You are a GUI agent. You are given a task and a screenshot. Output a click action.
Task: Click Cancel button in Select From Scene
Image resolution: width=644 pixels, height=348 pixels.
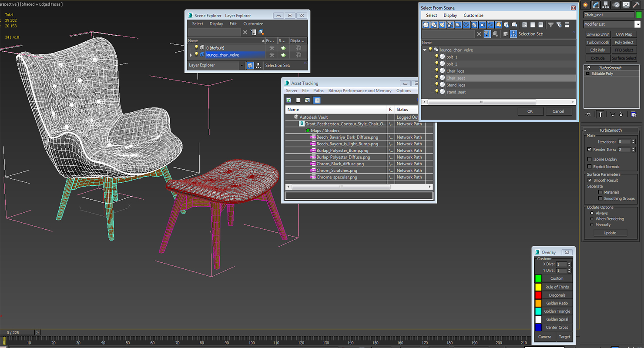pos(558,111)
